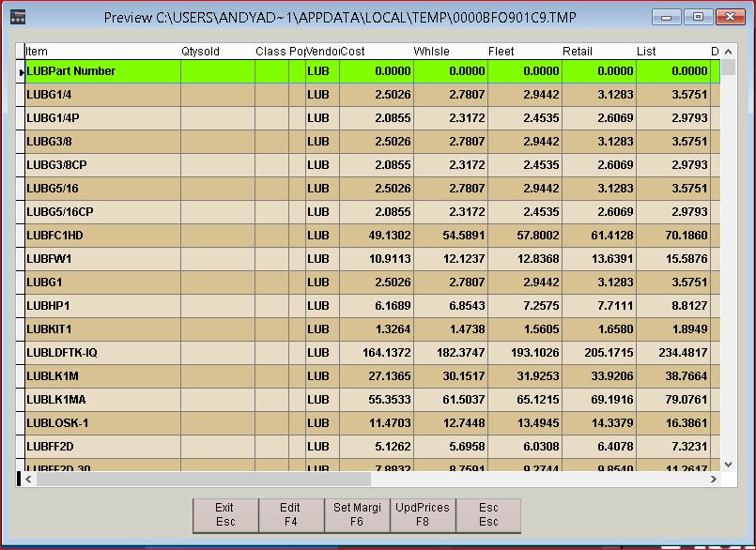The image size is (756, 550).
Task: Click the Item column header
Action: click(102, 52)
